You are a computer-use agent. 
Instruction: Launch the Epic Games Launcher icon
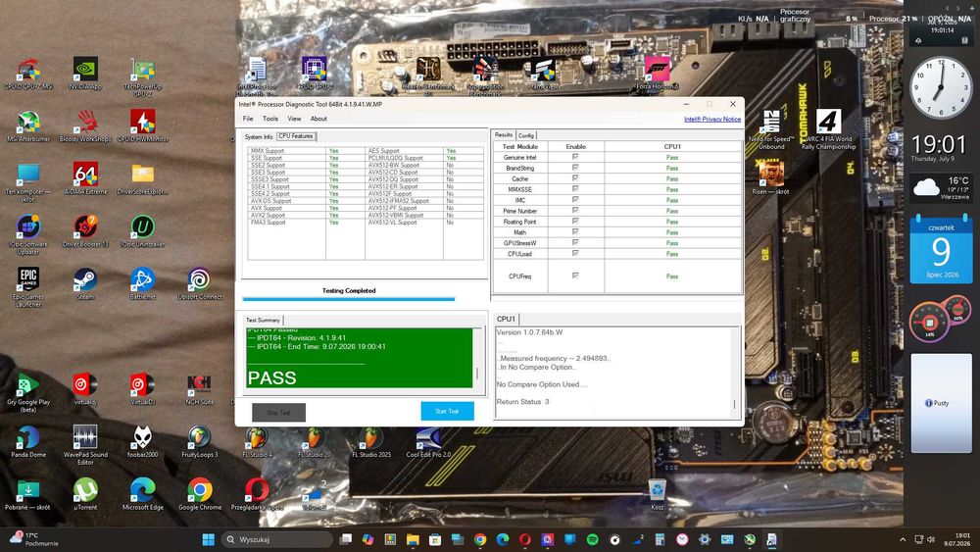point(28,287)
